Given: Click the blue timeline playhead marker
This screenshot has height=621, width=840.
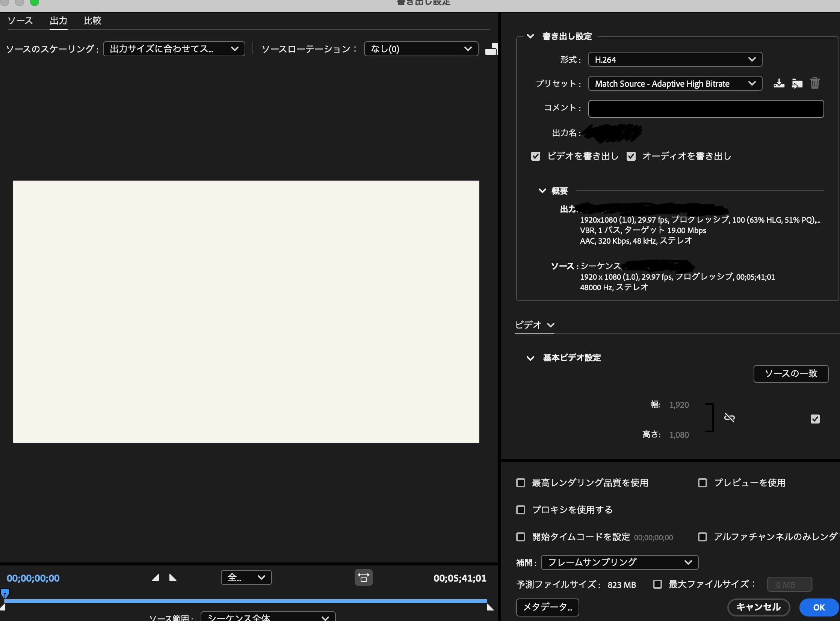Looking at the screenshot, I should tap(5, 593).
